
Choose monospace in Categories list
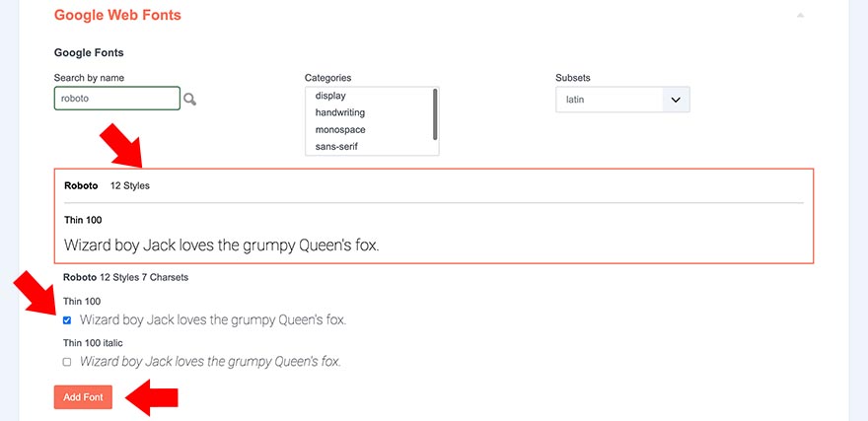(x=340, y=129)
